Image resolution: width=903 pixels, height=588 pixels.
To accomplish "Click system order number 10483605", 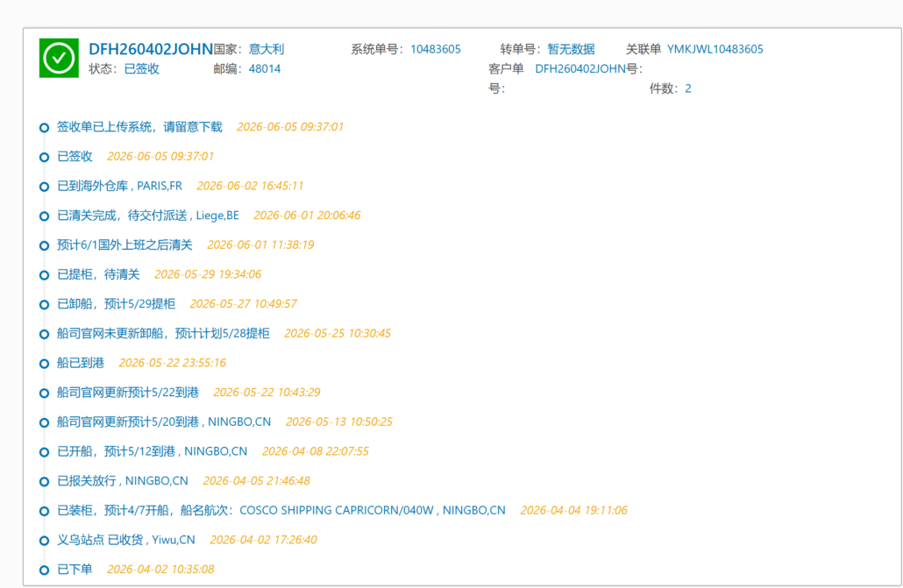I will (x=436, y=49).
